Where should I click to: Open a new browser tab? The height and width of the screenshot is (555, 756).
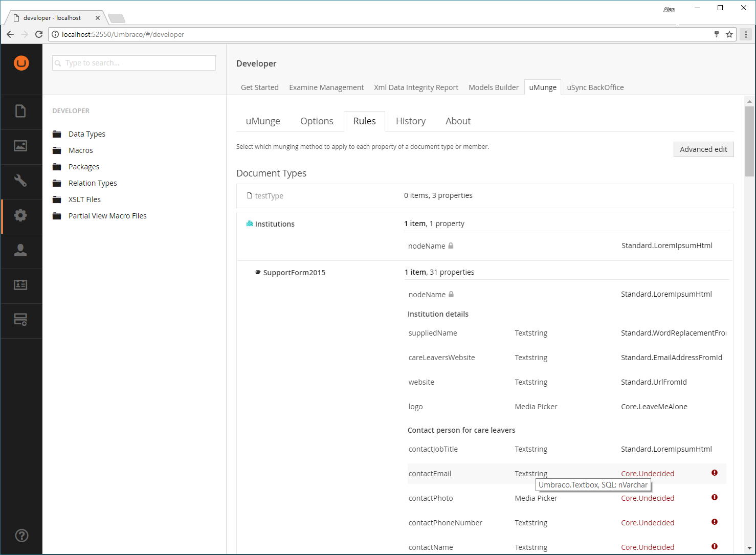coord(117,18)
